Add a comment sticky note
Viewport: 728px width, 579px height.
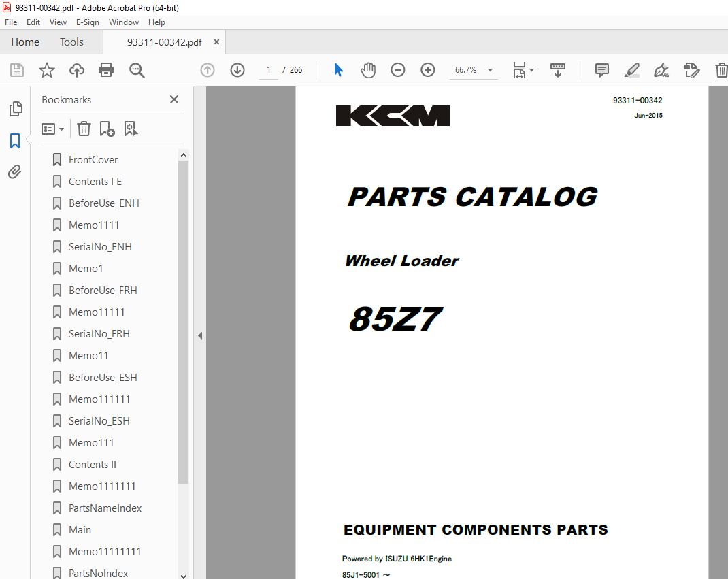(602, 70)
